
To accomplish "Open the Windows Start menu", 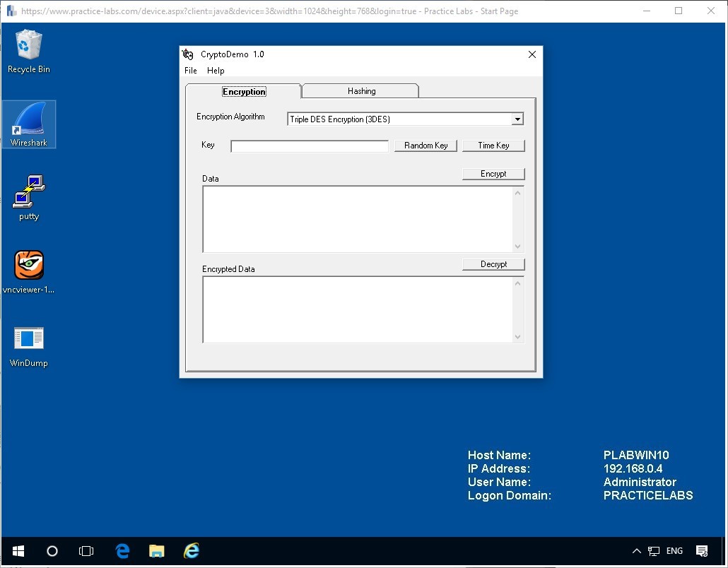I will click(18, 551).
